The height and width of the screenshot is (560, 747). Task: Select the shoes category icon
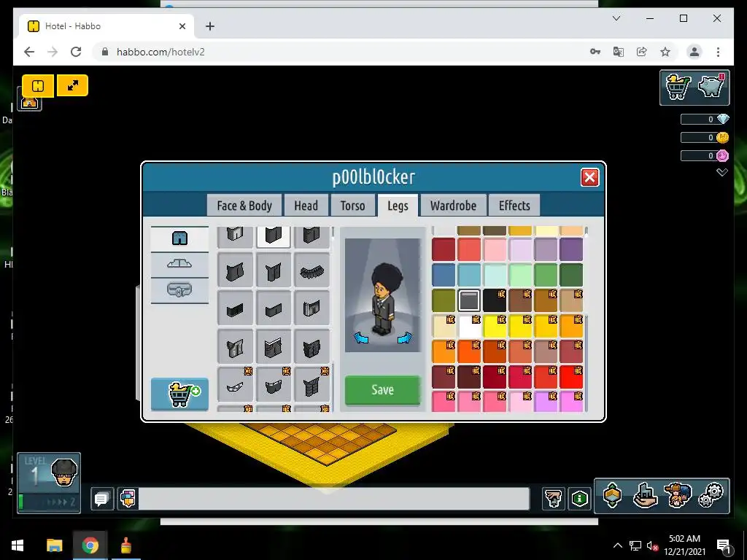click(179, 264)
